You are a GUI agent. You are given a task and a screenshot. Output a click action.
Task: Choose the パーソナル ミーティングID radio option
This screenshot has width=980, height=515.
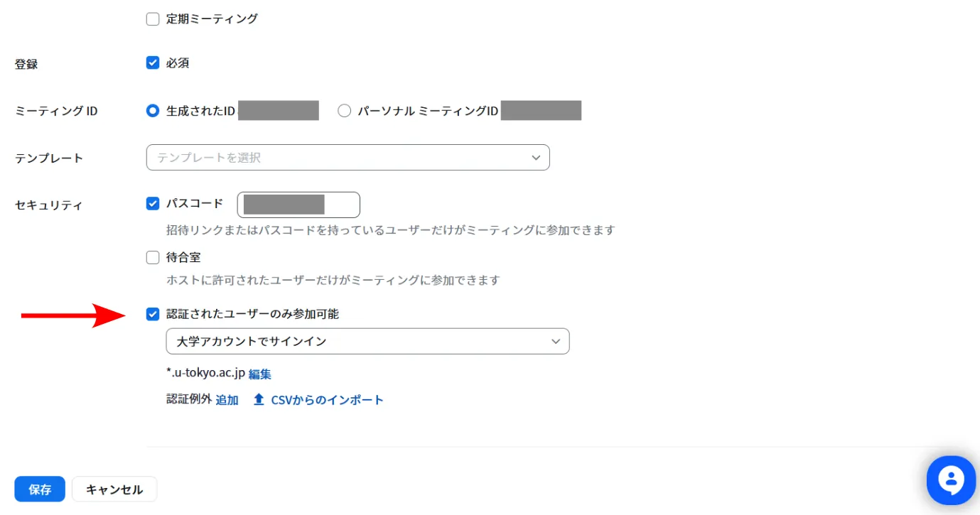(x=345, y=111)
